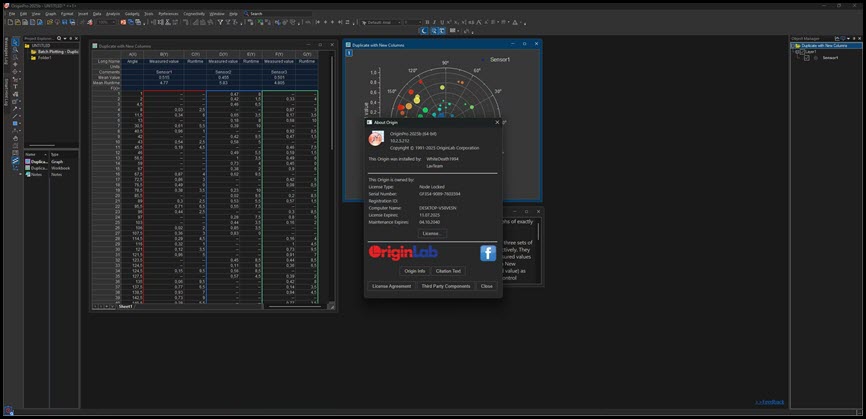Open the Object Manager panel dropdown arrow
The height and width of the screenshot is (419, 866).
click(x=848, y=38)
